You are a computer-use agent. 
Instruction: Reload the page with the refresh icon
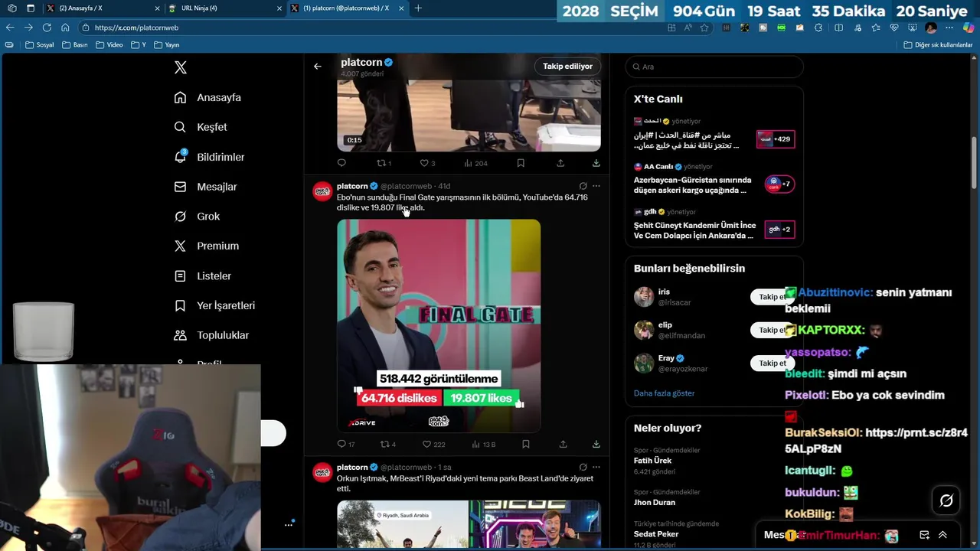click(x=47, y=28)
